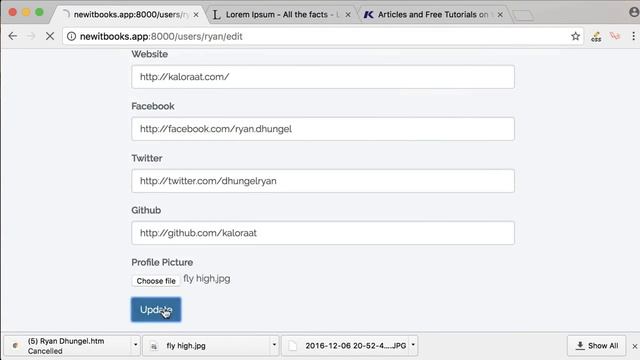The height and width of the screenshot is (360, 640).
Task: Click the Profile Picture label
Action: [162, 262]
